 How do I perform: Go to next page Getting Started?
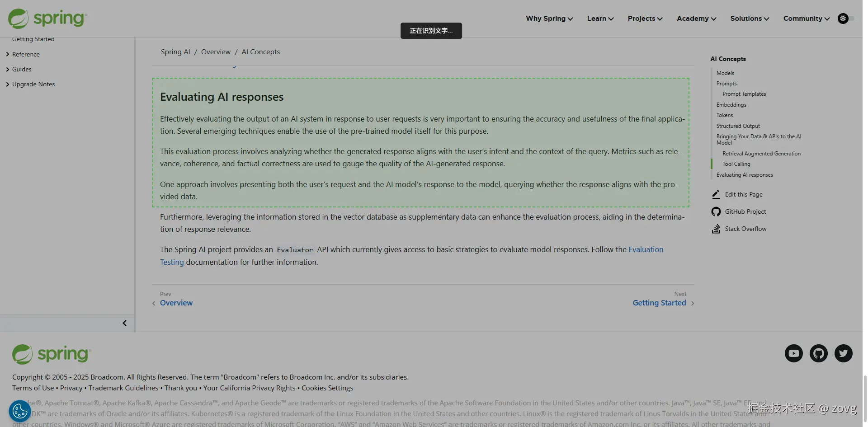pyautogui.click(x=659, y=303)
